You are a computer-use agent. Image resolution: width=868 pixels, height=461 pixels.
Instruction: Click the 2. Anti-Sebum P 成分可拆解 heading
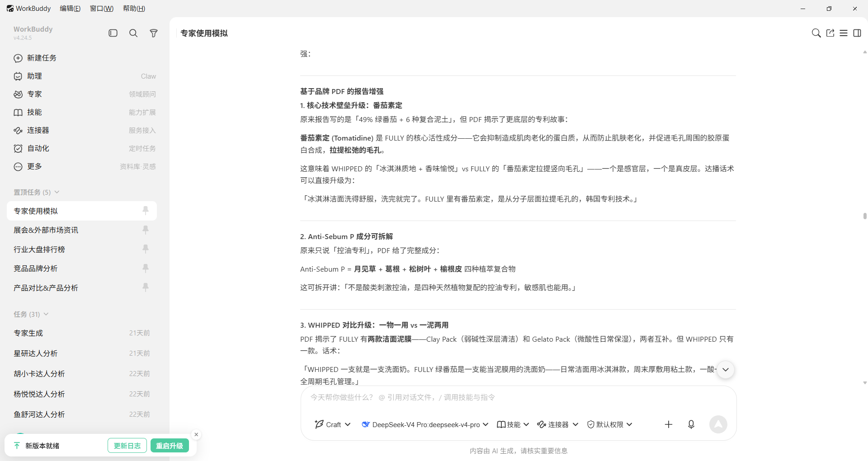346,236
